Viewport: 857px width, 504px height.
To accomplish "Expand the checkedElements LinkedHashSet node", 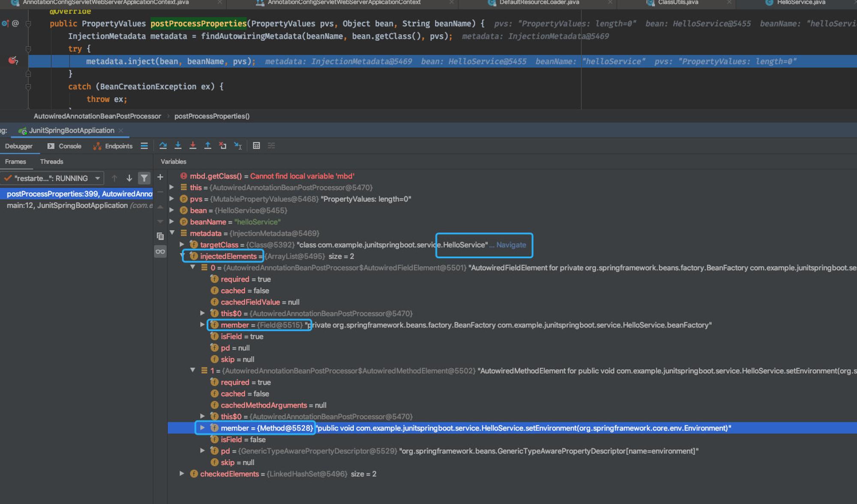I will [182, 473].
